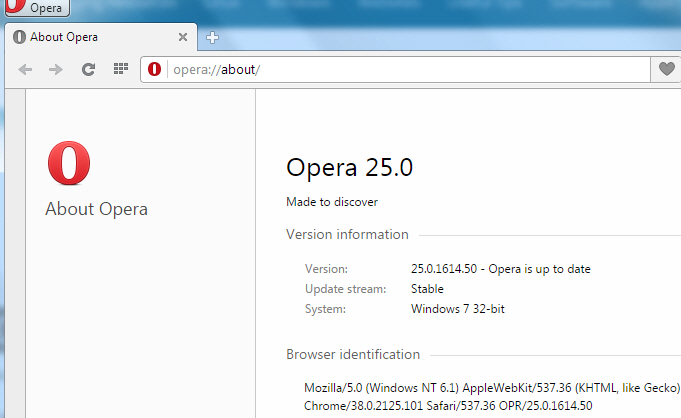Open the Opera main menu button
Viewport: 681px width, 418px height.
(x=37, y=7)
